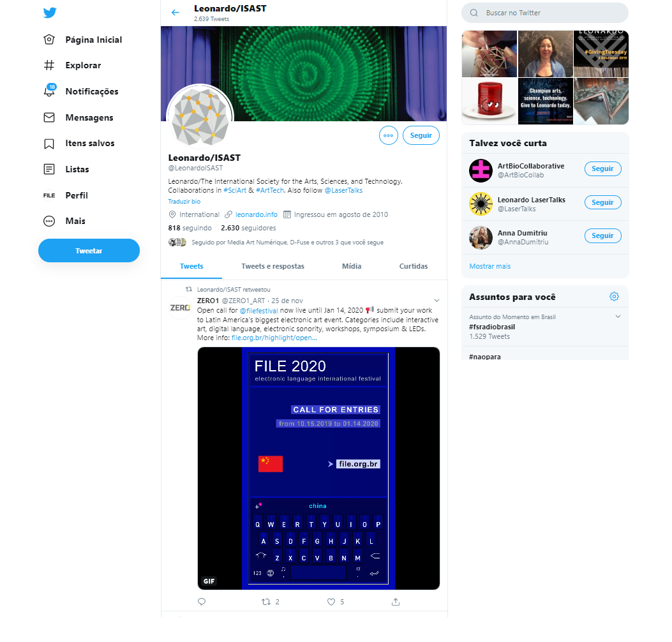Open the #fsradiobrasil trend chevron menu
The height and width of the screenshot is (642, 672).
[618, 317]
